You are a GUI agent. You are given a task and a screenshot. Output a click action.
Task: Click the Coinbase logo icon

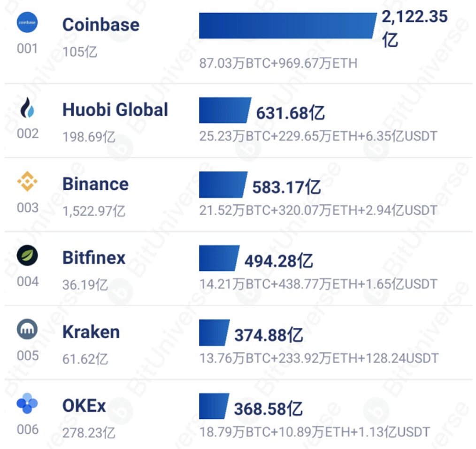(27, 23)
